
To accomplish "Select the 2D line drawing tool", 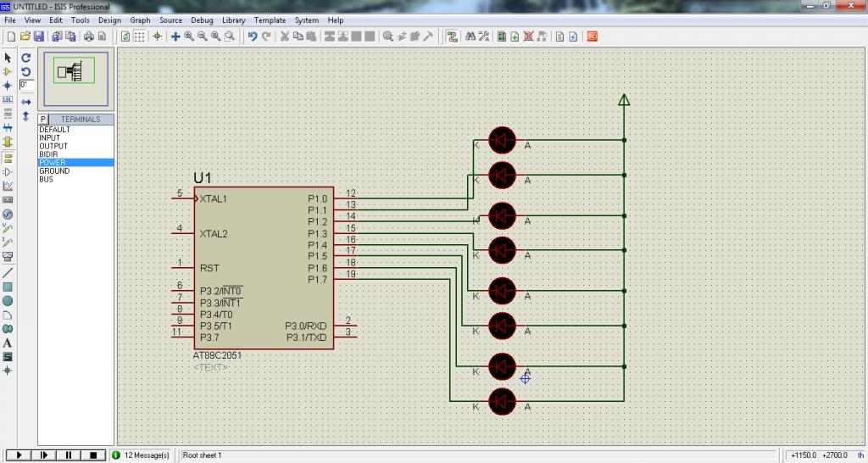I will pos(8,273).
